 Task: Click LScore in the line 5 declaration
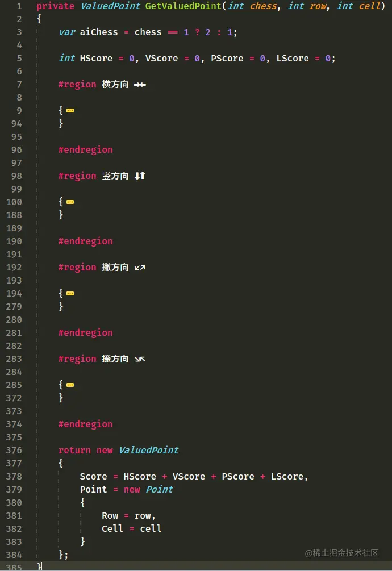click(292, 59)
